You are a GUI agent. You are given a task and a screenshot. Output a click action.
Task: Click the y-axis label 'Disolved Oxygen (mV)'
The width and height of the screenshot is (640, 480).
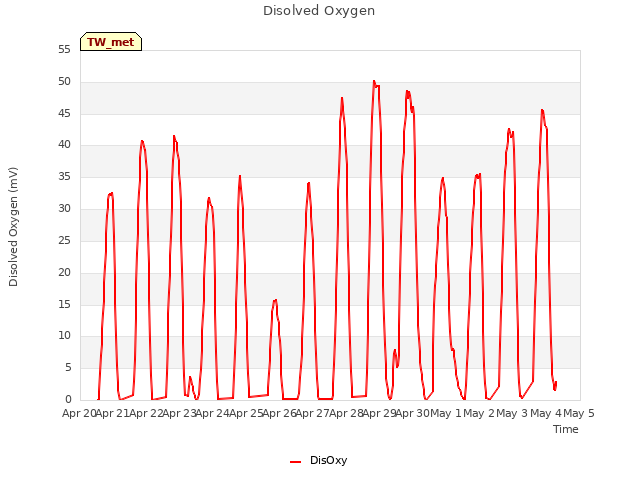point(13,227)
